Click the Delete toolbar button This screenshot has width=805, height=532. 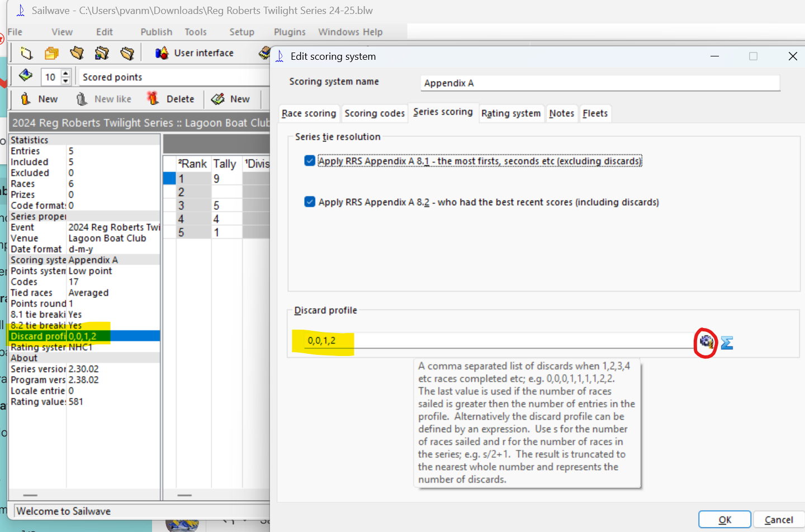click(x=171, y=99)
